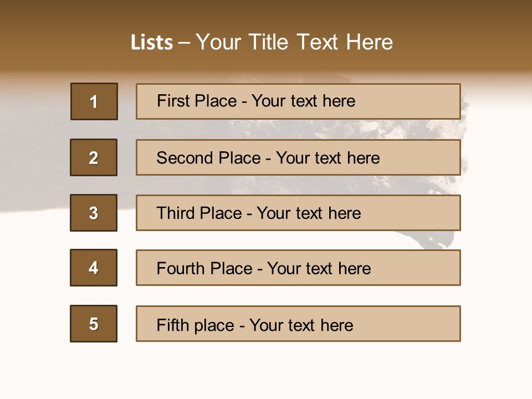Click the words 'First Place' in first bar
The image size is (532, 399).
click(x=197, y=101)
